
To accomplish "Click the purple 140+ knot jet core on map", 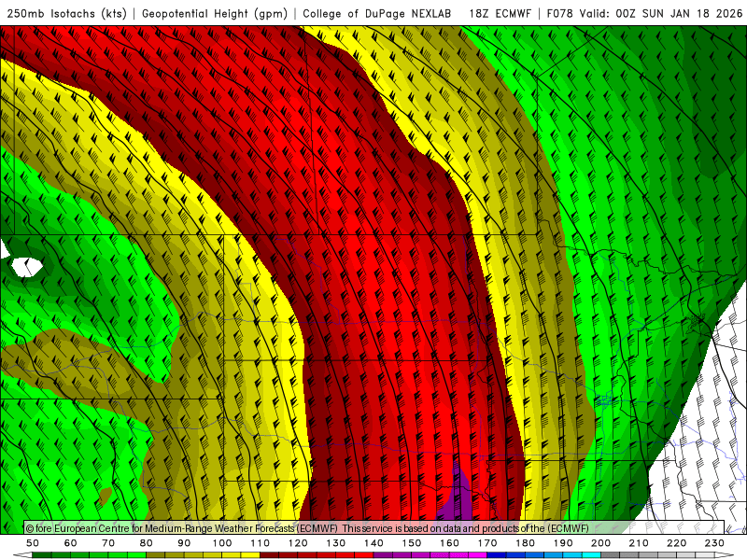I will click(455, 496).
